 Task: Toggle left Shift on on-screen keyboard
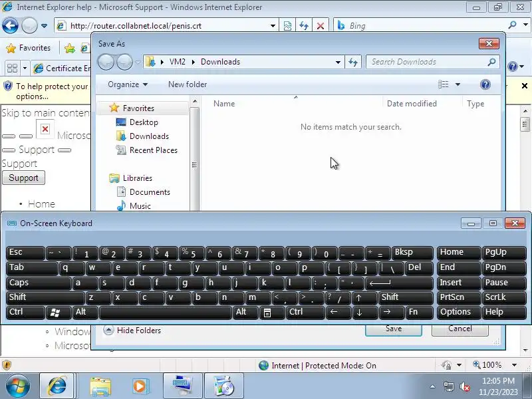pyautogui.click(x=45, y=297)
